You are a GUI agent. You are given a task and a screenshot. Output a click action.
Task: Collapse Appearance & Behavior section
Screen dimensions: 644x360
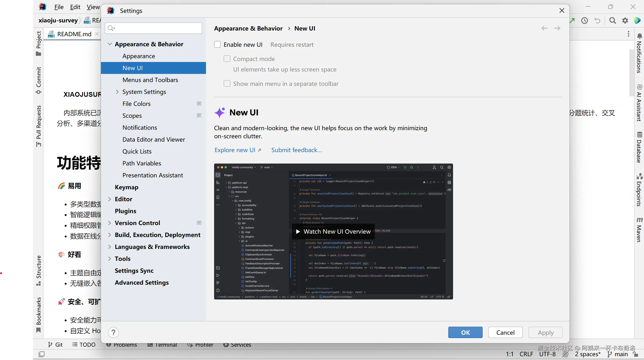tap(110, 44)
